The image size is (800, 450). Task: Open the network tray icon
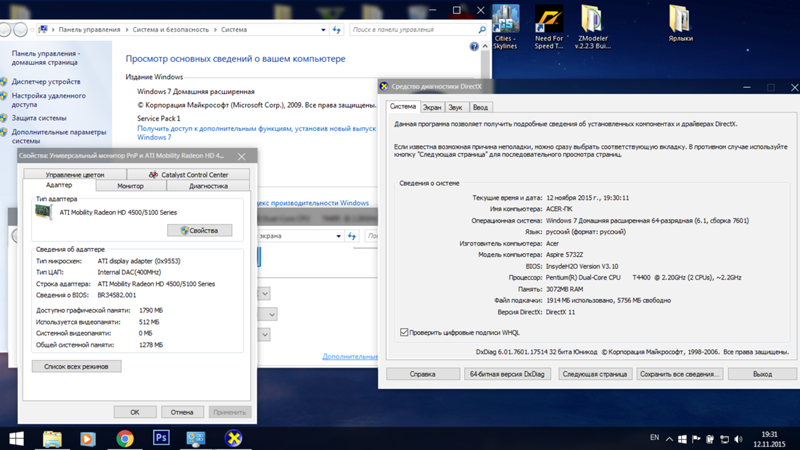coord(724,439)
